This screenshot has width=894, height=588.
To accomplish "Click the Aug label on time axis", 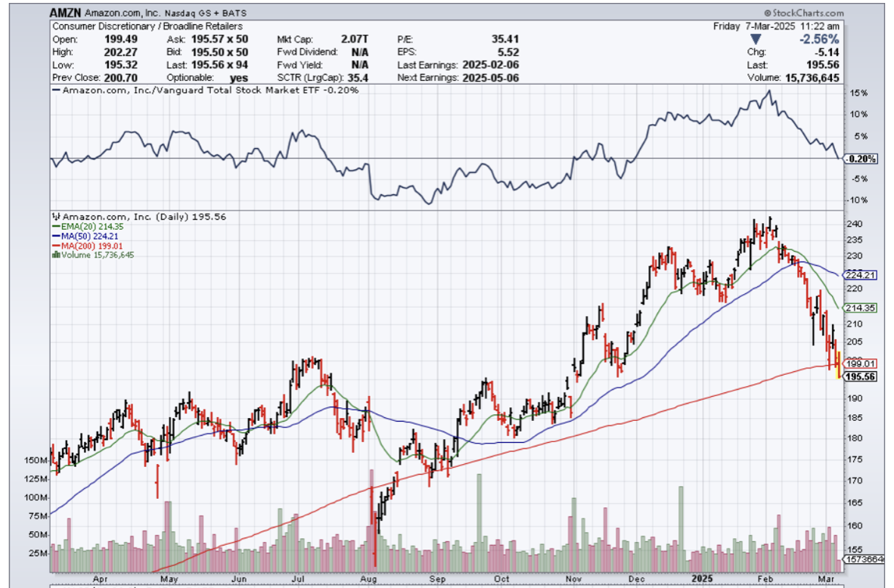I will 368,579.
